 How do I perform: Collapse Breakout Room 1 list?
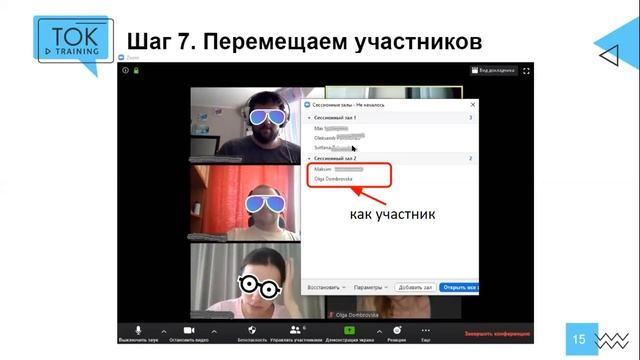pos(309,118)
